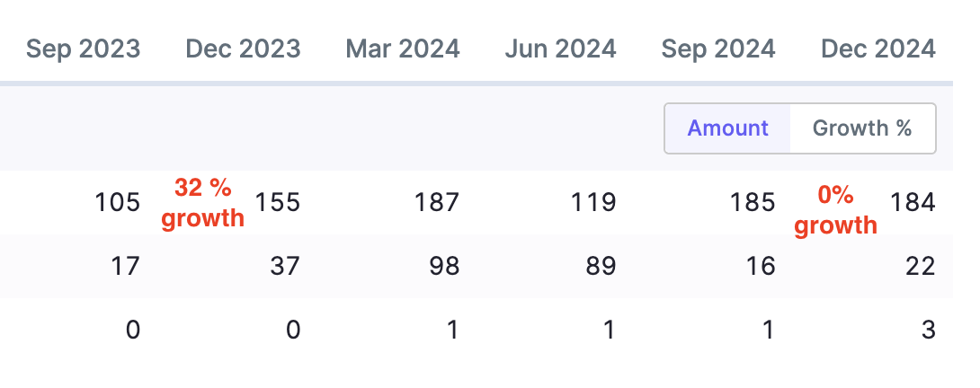
Task: Select the cell showing 155
Action: [277, 203]
